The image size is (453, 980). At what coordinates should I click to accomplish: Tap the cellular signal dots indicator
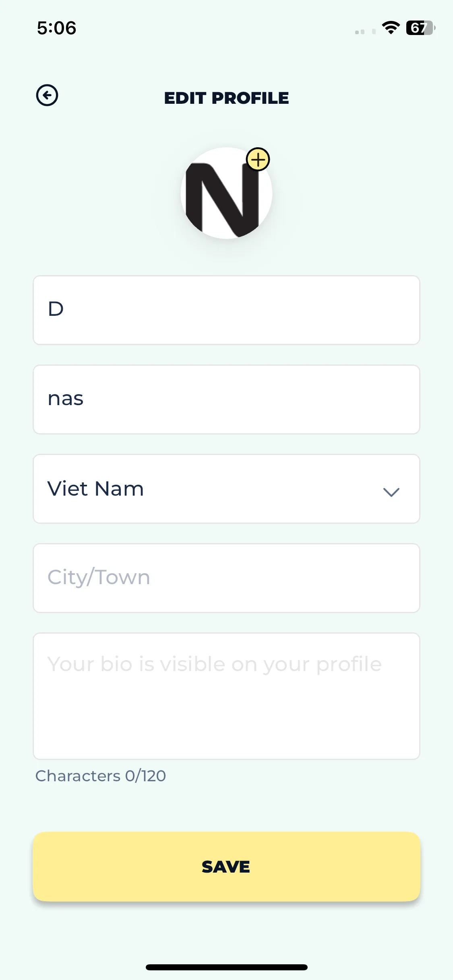coord(365,31)
